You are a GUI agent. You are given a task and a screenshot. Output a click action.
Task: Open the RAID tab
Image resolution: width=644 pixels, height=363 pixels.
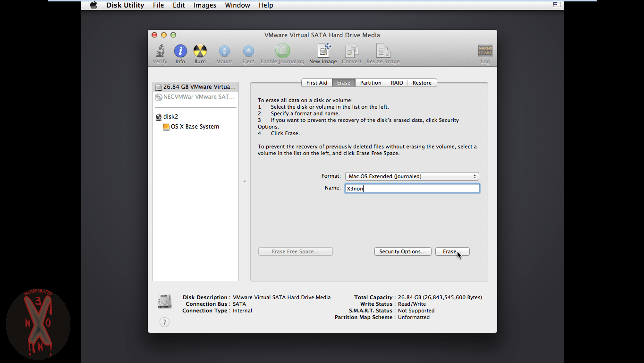(397, 83)
